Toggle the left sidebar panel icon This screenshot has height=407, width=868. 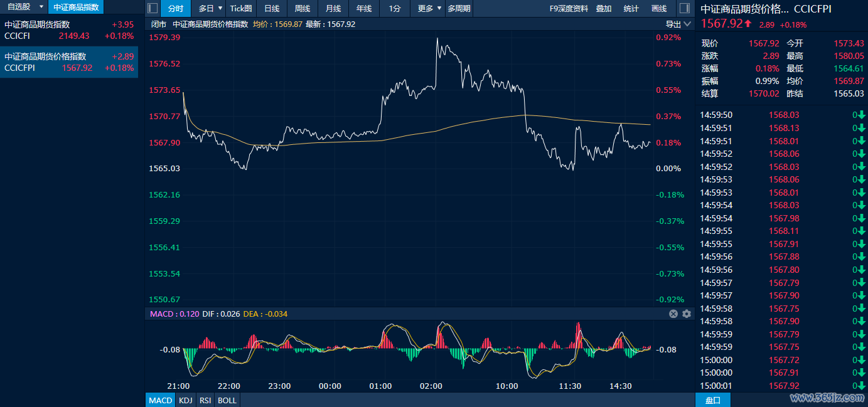pyautogui.click(x=153, y=8)
